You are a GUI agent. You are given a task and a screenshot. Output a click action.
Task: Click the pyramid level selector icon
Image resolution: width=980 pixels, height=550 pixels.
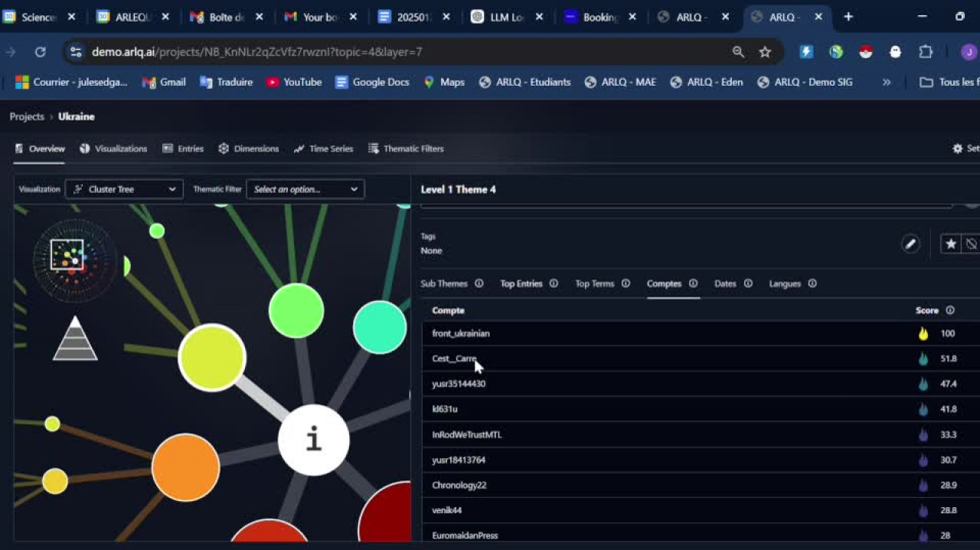pos(75,339)
